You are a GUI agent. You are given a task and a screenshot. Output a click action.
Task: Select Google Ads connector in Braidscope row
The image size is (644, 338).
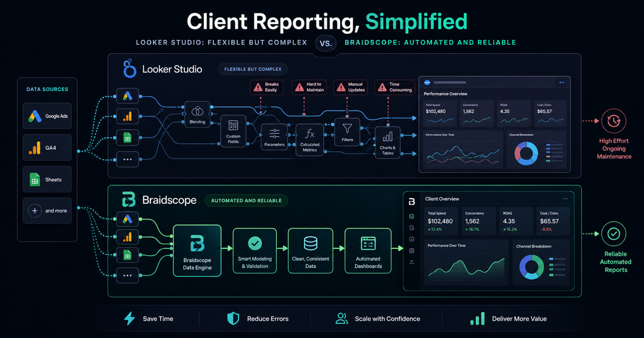click(128, 218)
